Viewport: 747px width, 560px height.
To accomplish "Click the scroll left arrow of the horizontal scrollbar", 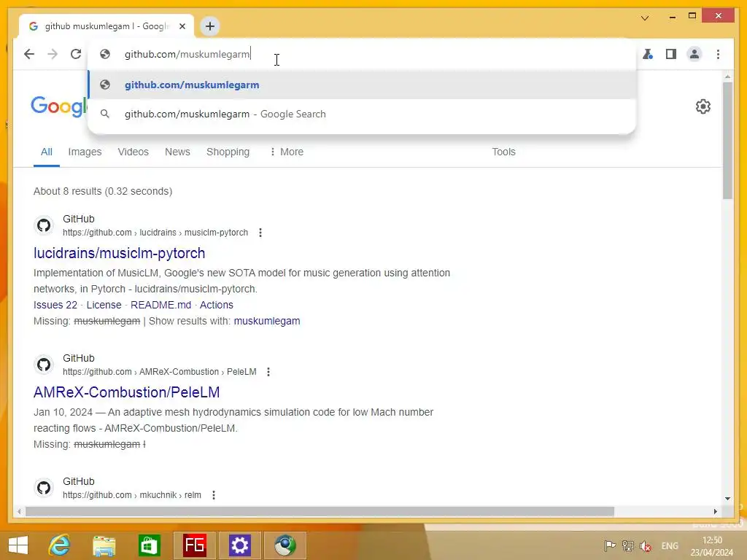I will (x=19, y=511).
